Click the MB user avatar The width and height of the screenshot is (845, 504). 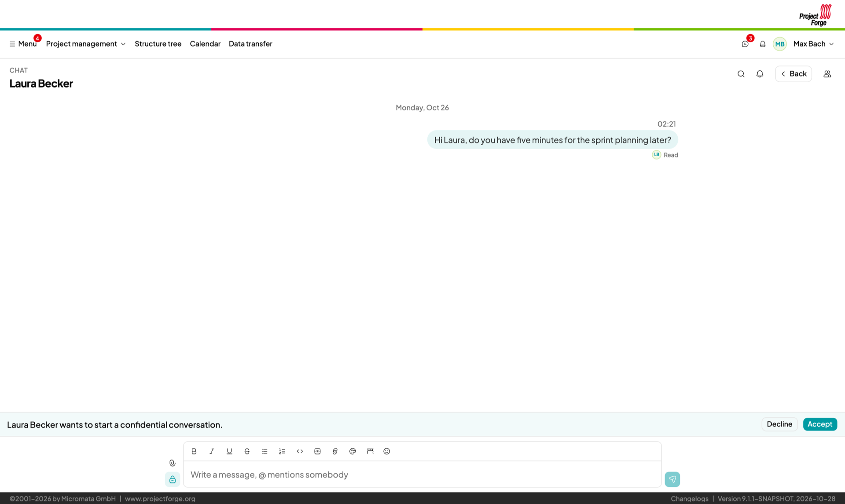780,44
